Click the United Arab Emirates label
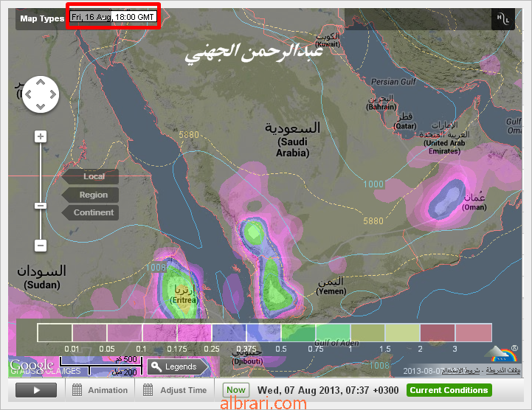 pyautogui.click(x=444, y=139)
